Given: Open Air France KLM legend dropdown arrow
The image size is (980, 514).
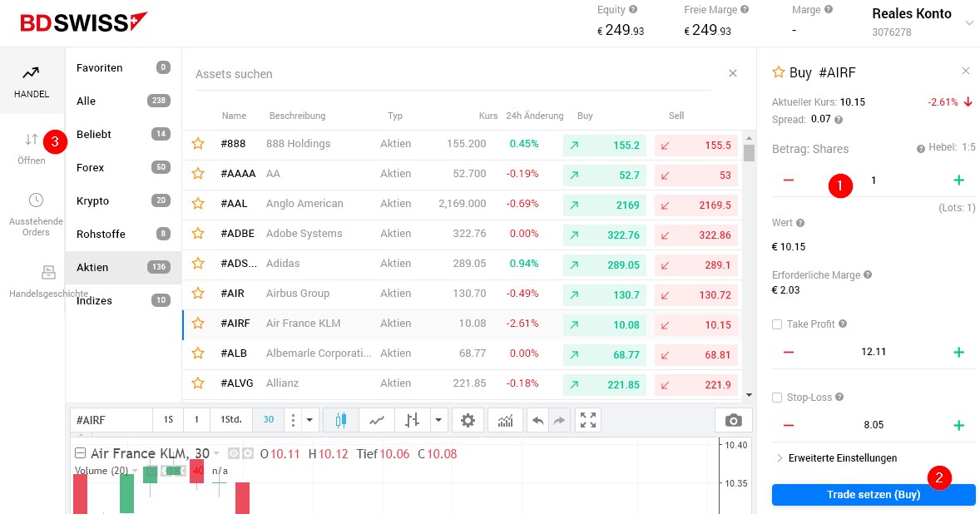Looking at the screenshot, I should click(x=217, y=453).
